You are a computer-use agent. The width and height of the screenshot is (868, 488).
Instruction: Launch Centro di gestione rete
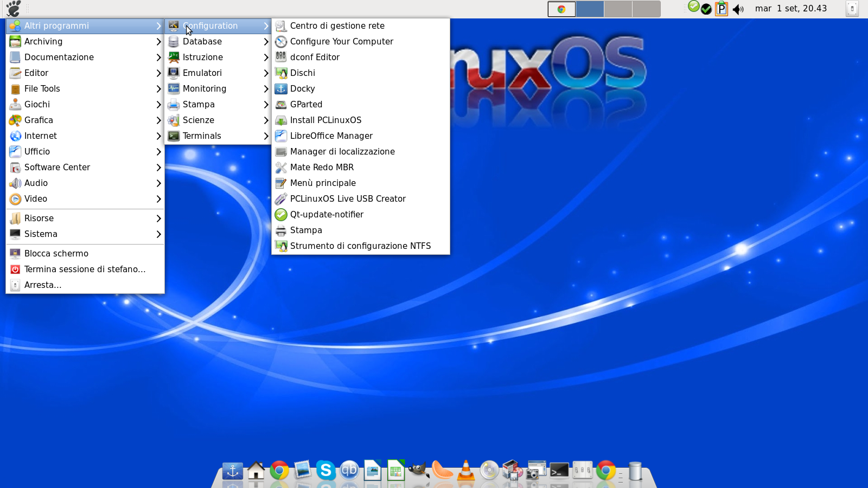pos(361,26)
